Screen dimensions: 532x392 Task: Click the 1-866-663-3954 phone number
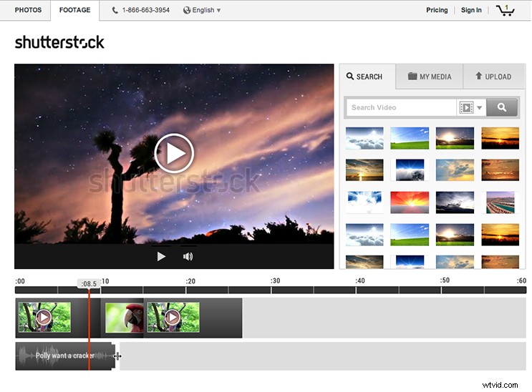click(145, 10)
